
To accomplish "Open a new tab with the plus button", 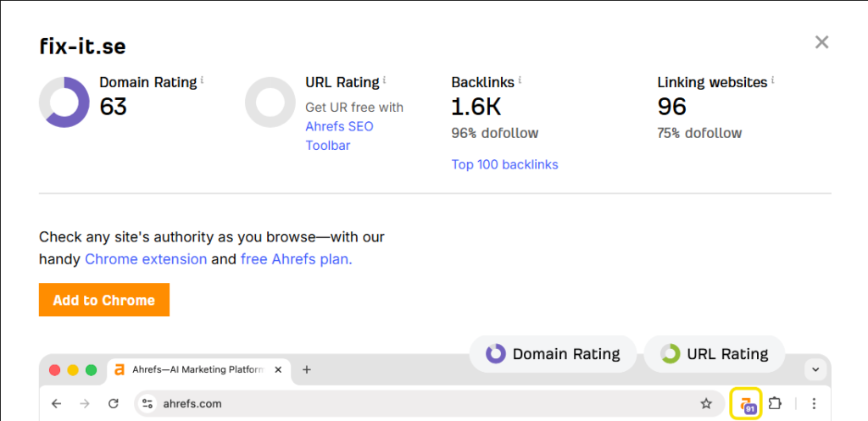I will coord(307,369).
